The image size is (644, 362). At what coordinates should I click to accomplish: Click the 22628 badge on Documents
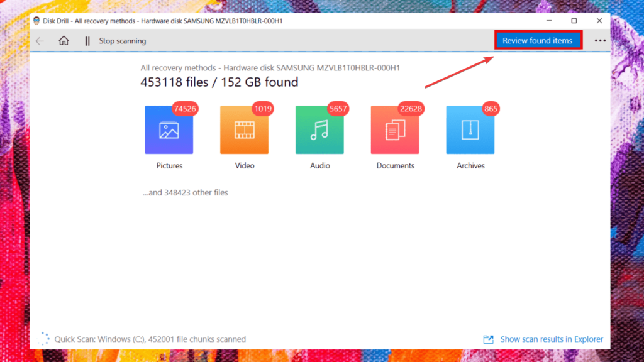(x=410, y=109)
